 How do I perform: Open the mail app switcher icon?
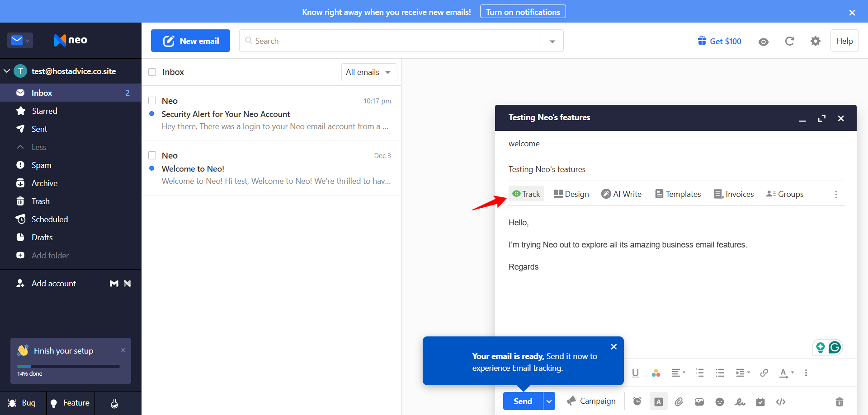pyautogui.click(x=20, y=40)
